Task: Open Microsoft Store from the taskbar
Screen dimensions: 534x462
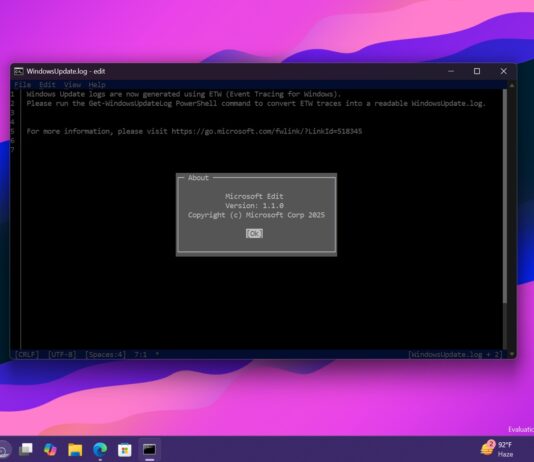Action: point(125,450)
